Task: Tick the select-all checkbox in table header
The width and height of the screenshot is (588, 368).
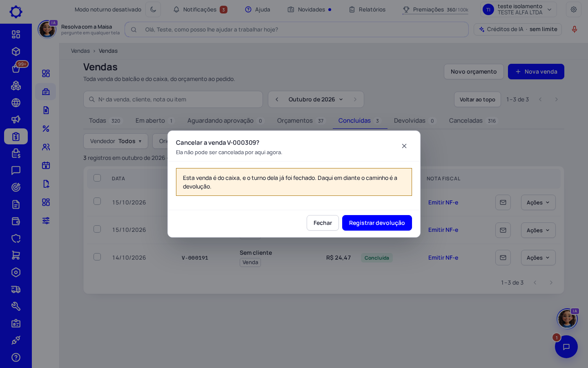Action: coord(97,178)
